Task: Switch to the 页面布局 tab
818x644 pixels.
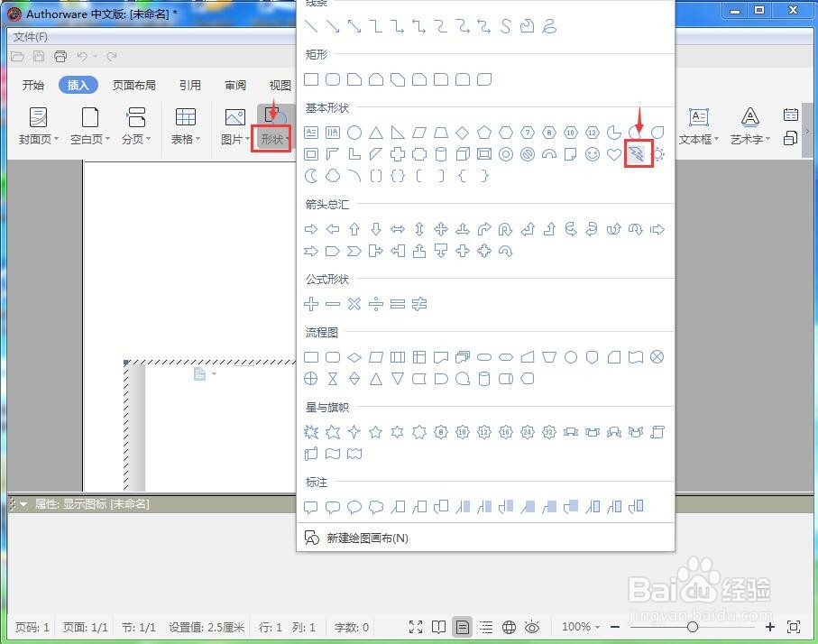Action: (x=134, y=85)
